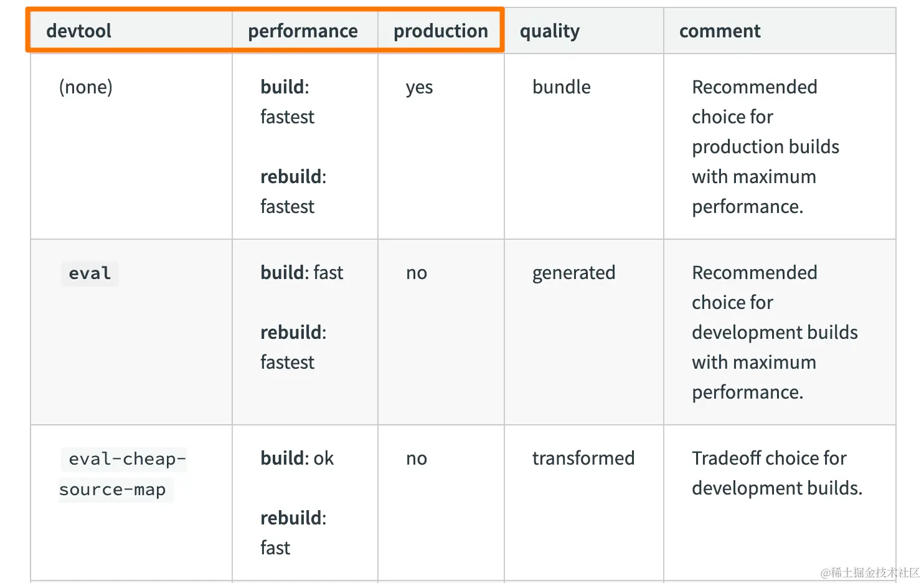The width and height of the screenshot is (924, 583).
Task: Click the (none) devtool cell
Action: tap(86, 87)
